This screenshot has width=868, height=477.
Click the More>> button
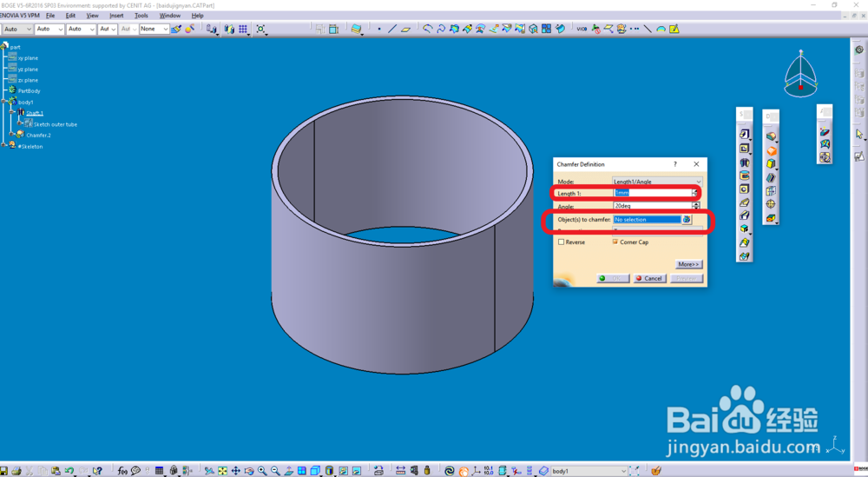coord(688,264)
